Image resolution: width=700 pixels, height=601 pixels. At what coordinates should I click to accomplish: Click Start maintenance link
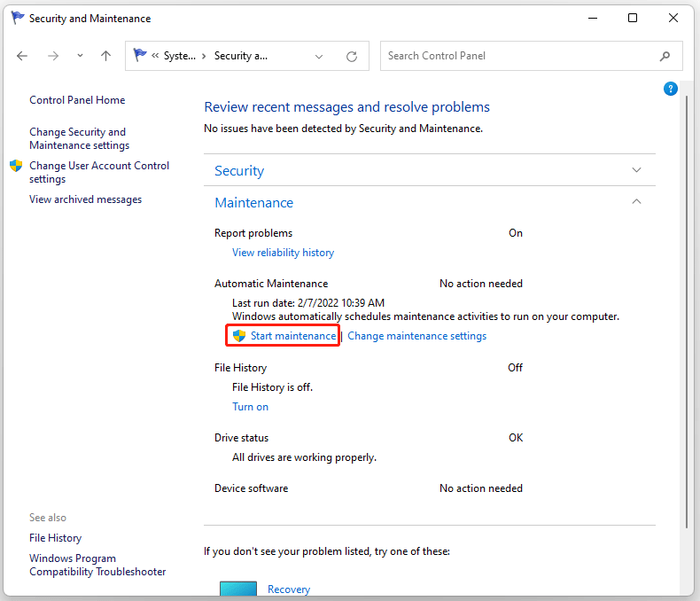pos(293,336)
